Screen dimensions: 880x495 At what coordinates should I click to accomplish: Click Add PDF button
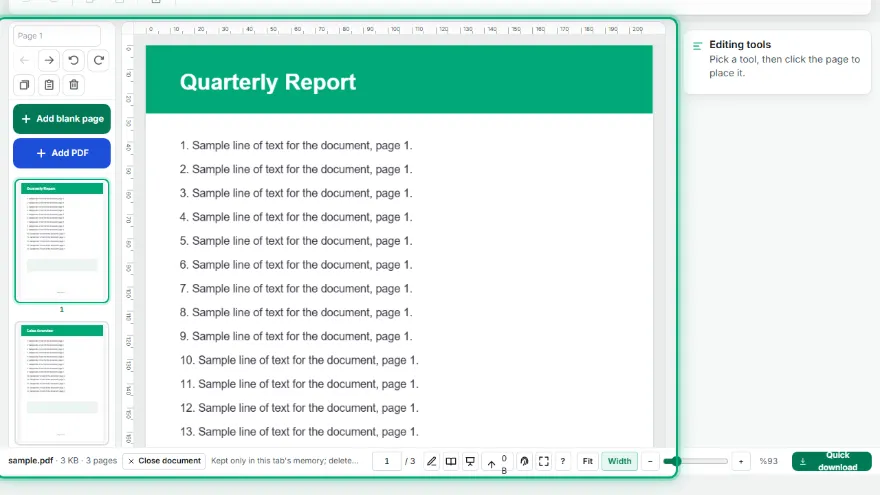(x=62, y=153)
